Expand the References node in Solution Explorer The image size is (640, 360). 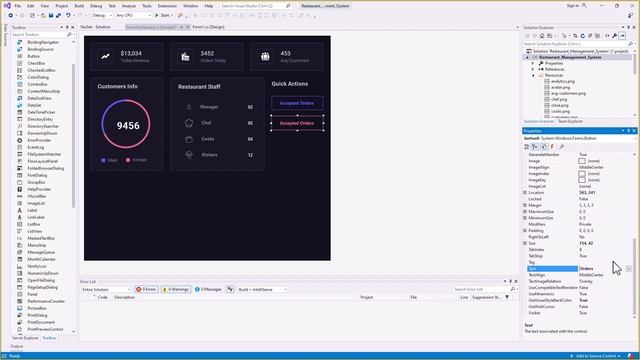tap(533, 69)
